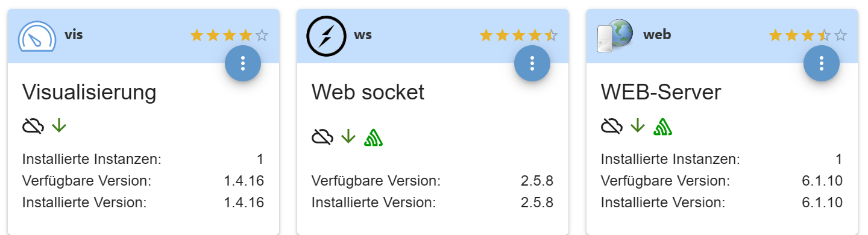Open the web adapter three-dot menu

pos(822,63)
